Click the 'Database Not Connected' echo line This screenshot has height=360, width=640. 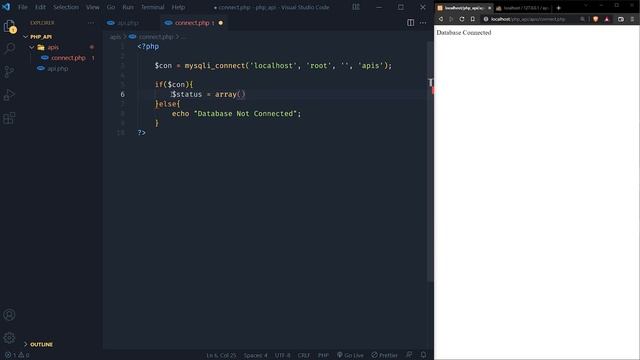(236, 113)
